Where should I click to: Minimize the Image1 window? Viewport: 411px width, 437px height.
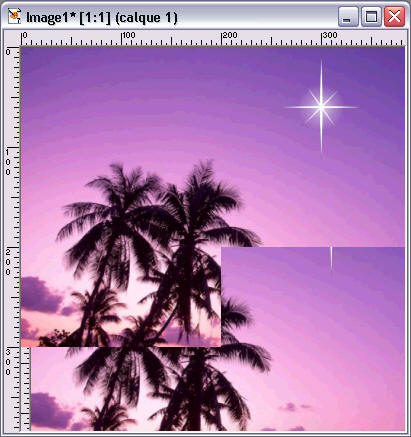pos(348,17)
